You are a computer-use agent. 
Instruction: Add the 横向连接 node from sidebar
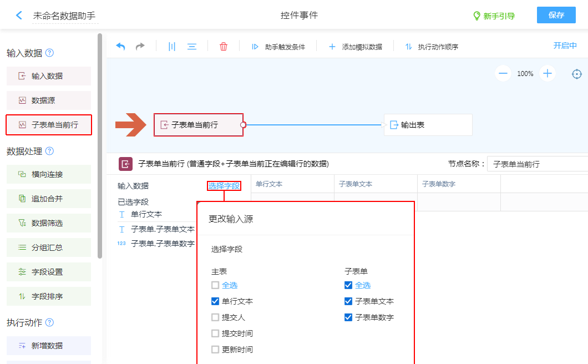tap(49, 174)
